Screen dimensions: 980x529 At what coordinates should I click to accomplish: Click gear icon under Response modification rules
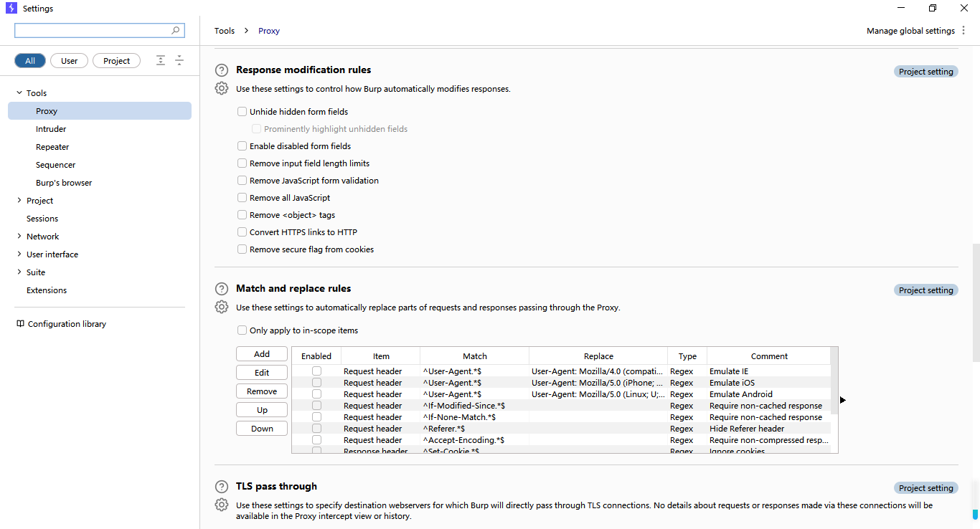[222, 88]
